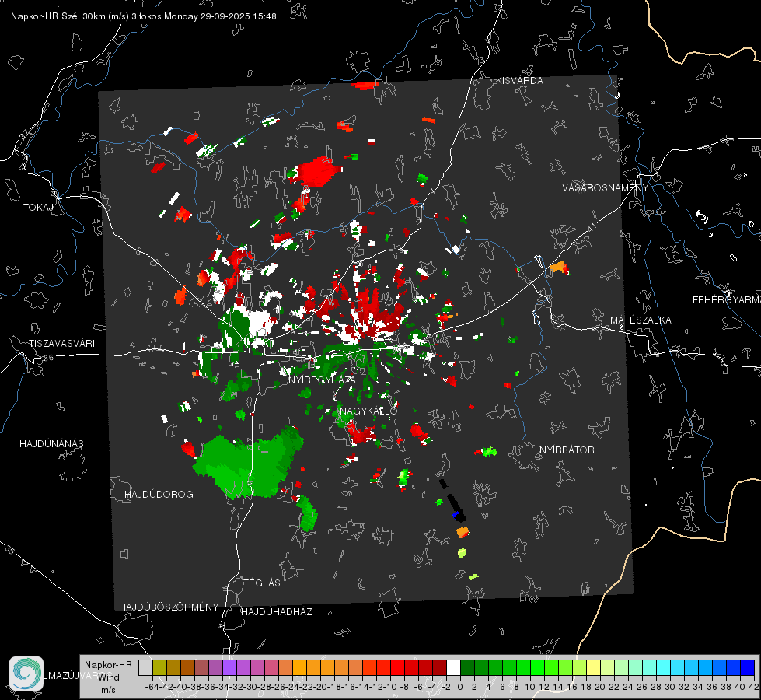Select the Kisvárda town label

point(519,81)
